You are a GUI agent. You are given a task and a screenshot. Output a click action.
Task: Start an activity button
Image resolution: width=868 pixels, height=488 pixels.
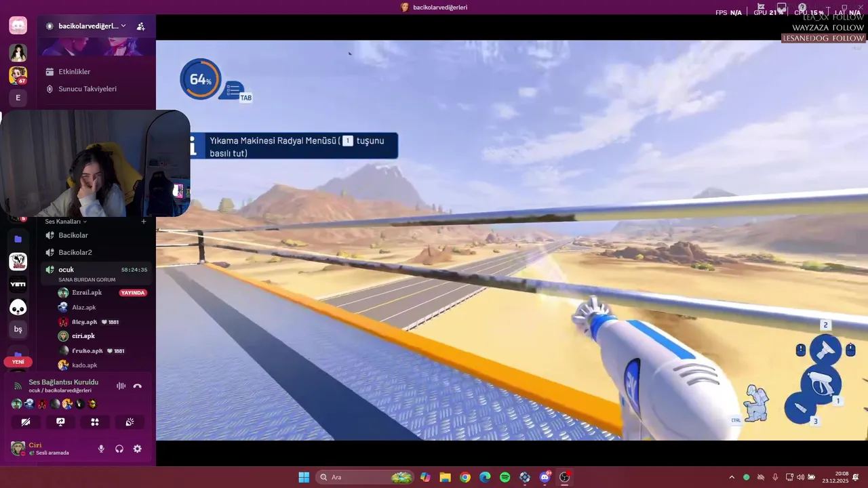[x=95, y=422]
